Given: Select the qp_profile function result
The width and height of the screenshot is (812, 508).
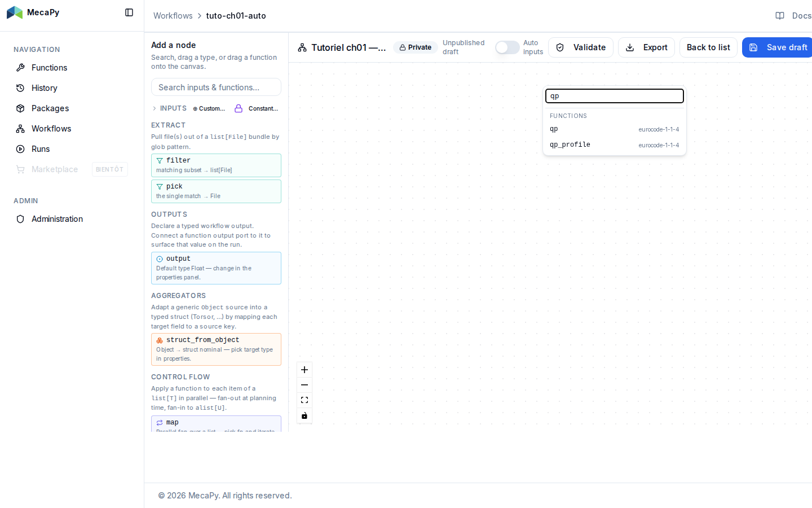Looking at the screenshot, I should point(615,145).
